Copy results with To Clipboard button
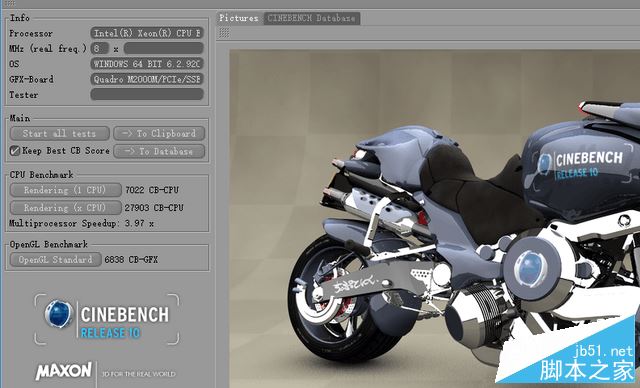 point(159,133)
